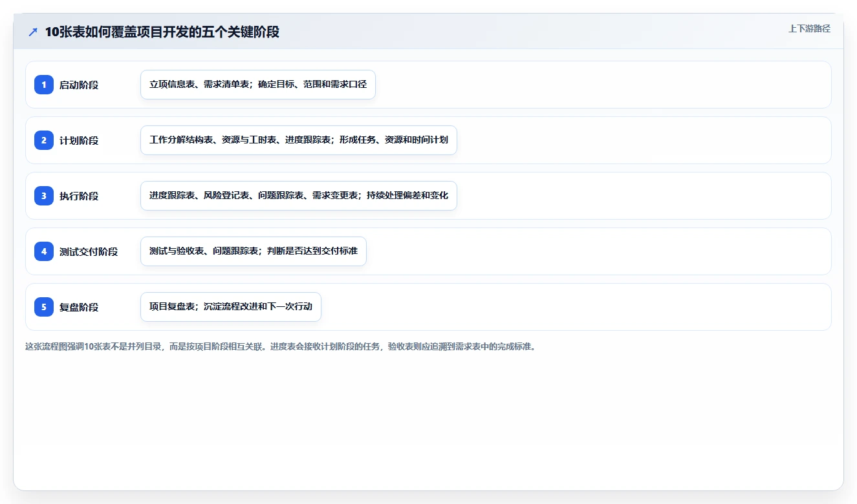
Task: Click the number 1 badge for 启动阶段
Action: [44, 85]
